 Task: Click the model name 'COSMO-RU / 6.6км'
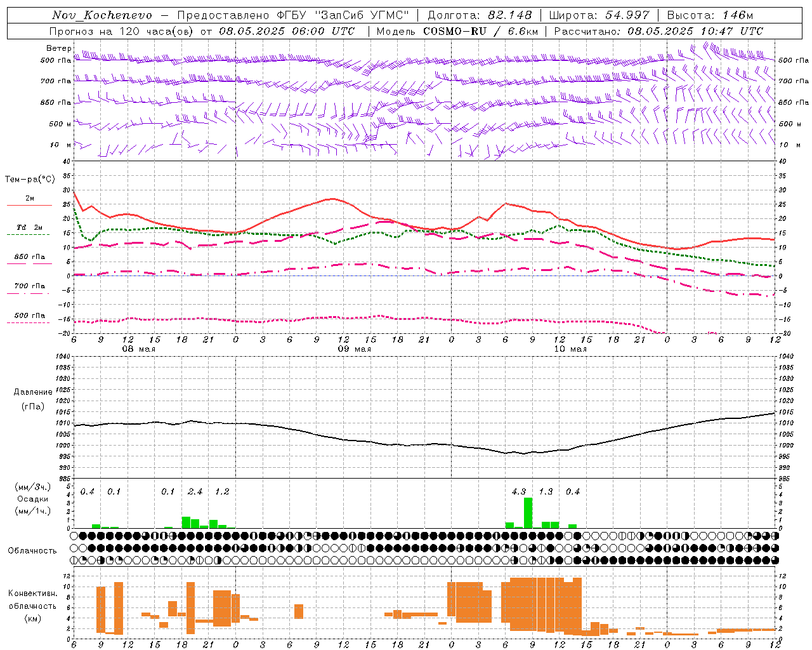pos(480,31)
